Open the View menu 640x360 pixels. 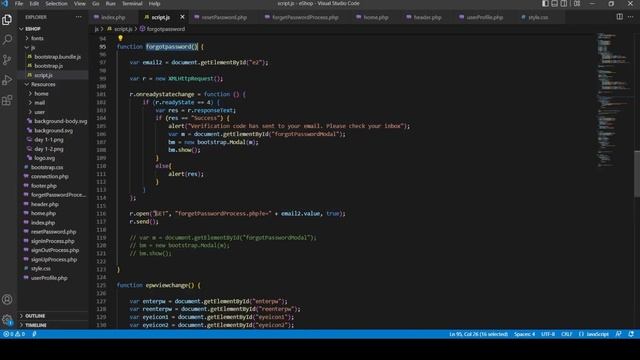point(80,4)
